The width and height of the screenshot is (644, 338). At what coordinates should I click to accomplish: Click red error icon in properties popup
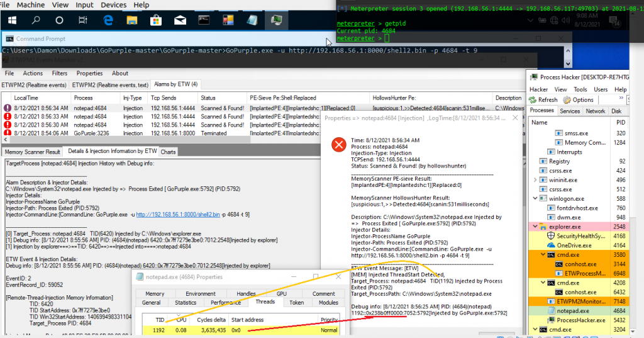tap(339, 145)
